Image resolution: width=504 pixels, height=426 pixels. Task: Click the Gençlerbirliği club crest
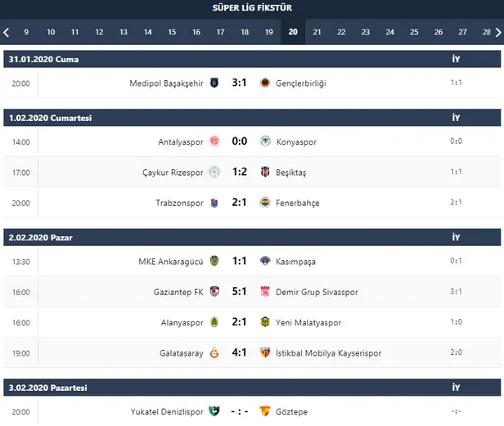[x=264, y=83]
